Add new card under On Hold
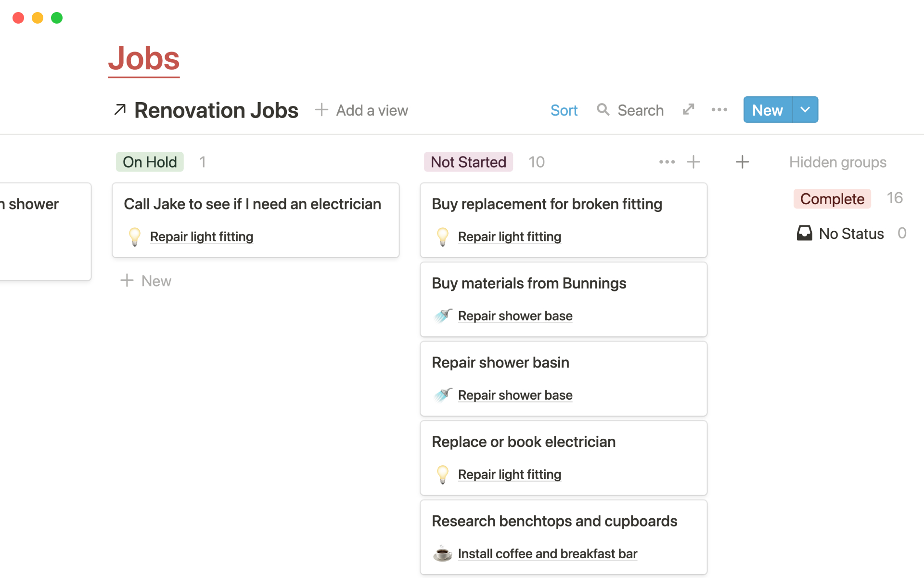924x578 pixels. 146,281
